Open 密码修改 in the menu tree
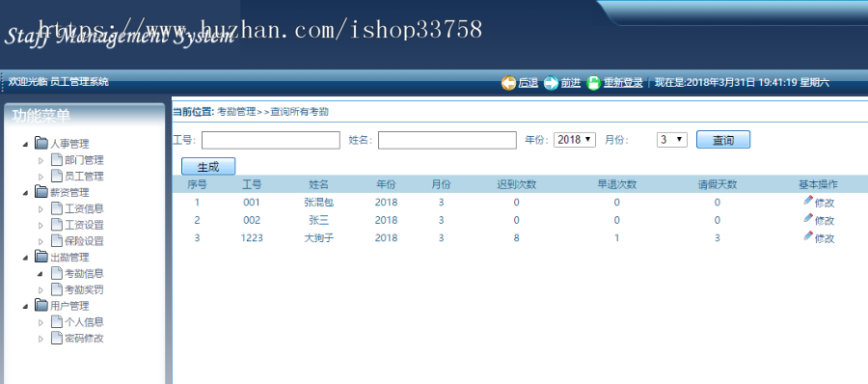Screen dimensions: 868x384 point(84,338)
